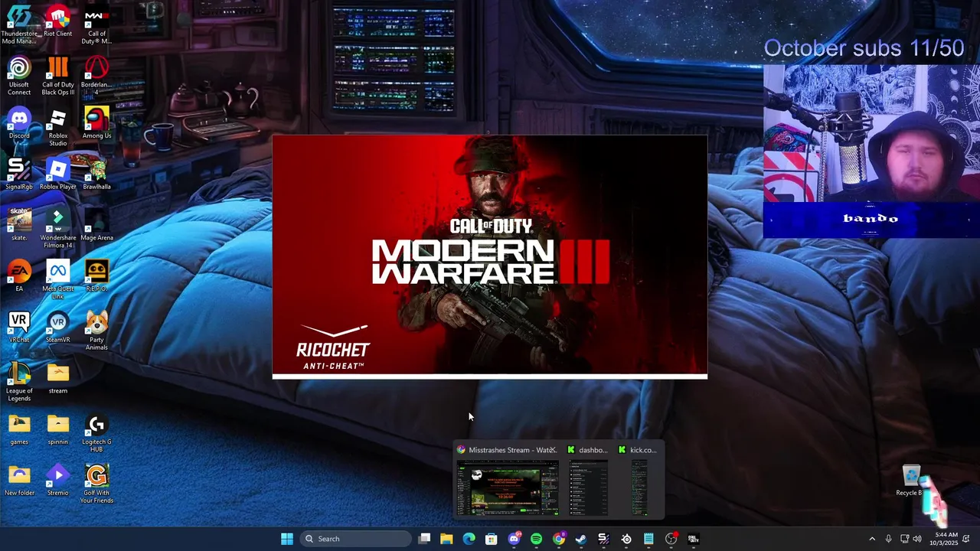Launch Wondershare Filmora 14 shortcut

pos(57,230)
